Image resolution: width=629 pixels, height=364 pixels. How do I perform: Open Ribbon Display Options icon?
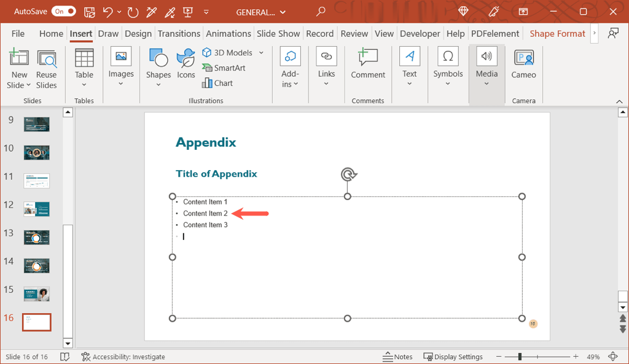click(x=523, y=12)
